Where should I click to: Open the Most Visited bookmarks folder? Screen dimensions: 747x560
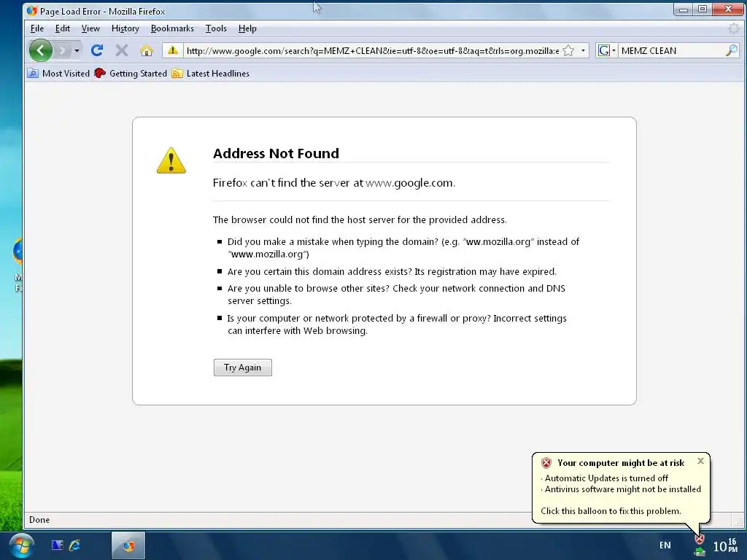pos(58,74)
